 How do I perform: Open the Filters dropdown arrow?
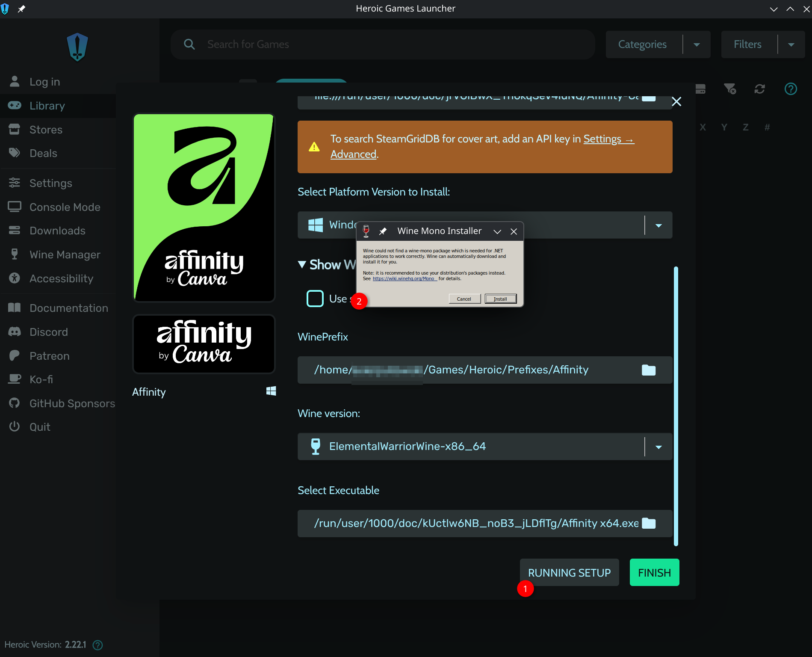[791, 44]
